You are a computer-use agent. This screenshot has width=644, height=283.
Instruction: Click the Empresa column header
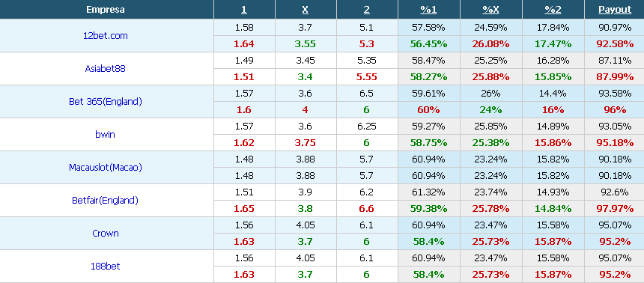coord(105,10)
